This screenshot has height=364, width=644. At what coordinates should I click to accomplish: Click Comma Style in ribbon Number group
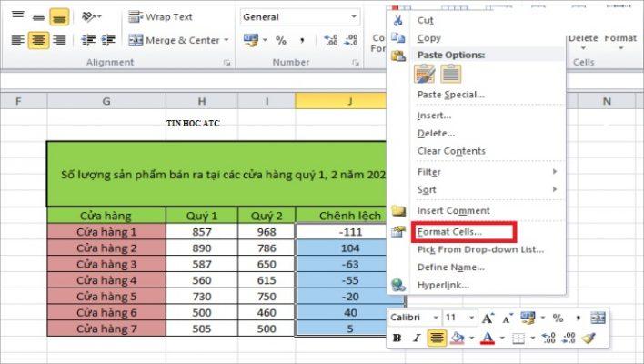(303, 40)
